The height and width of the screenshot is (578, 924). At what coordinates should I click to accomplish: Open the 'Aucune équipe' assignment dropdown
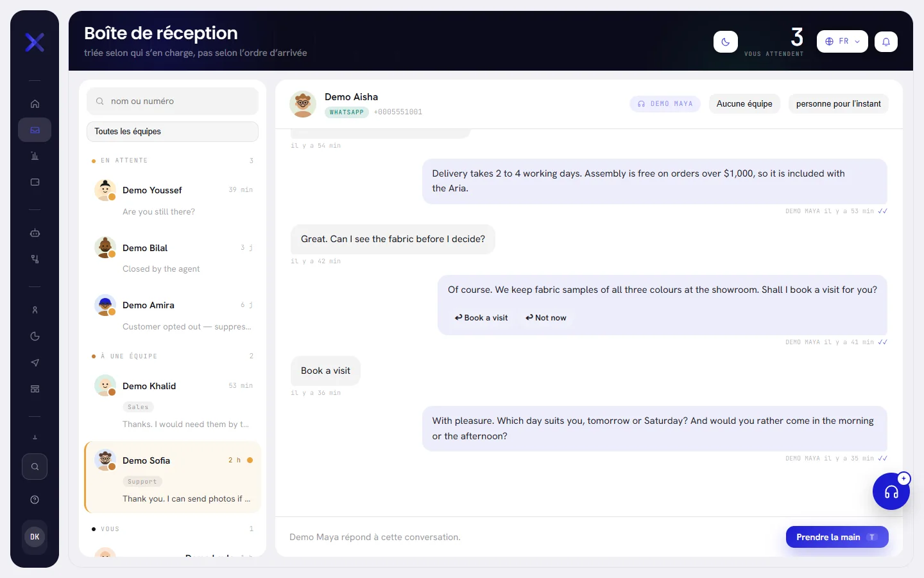744,104
